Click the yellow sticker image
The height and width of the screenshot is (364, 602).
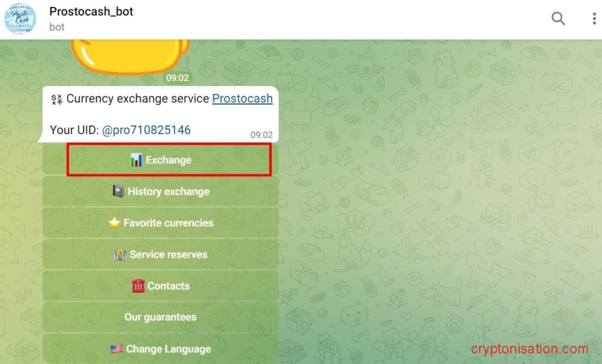click(130, 57)
